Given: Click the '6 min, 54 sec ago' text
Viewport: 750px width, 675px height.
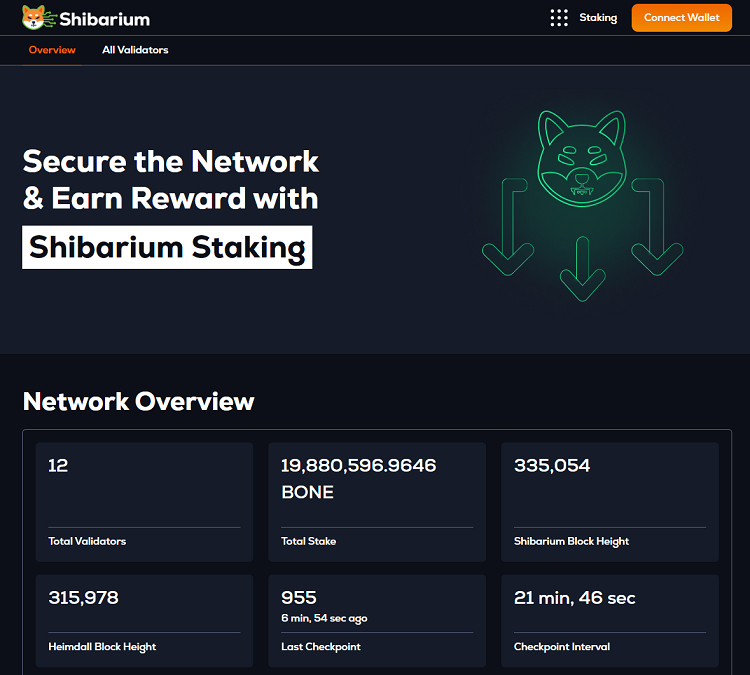Looking at the screenshot, I should click(x=324, y=618).
